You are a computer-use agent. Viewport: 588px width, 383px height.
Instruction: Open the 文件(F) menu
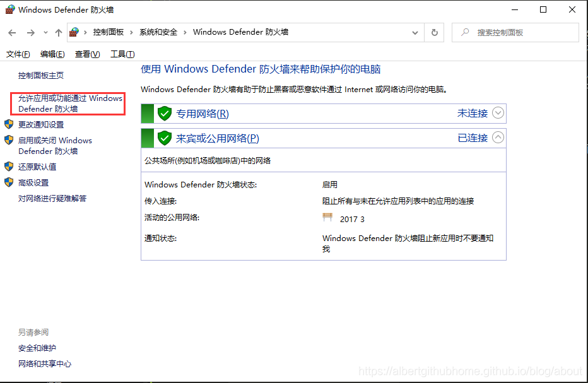click(x=18, y=54)
